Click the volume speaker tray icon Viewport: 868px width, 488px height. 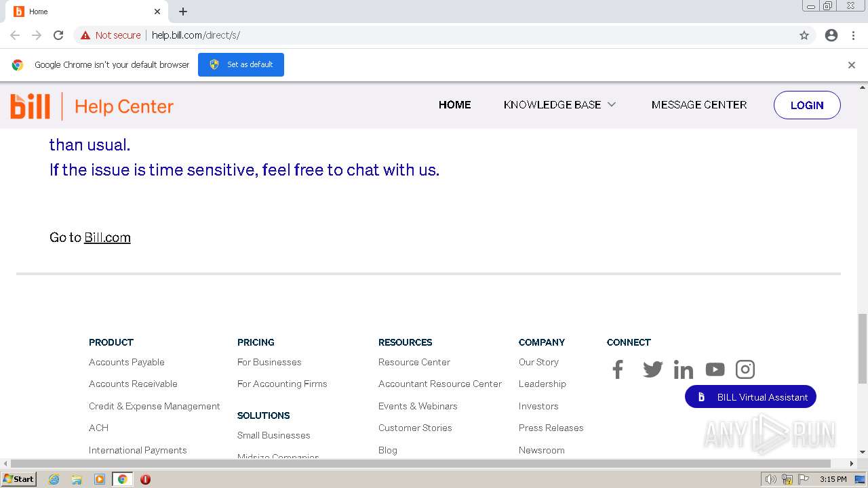771,479
